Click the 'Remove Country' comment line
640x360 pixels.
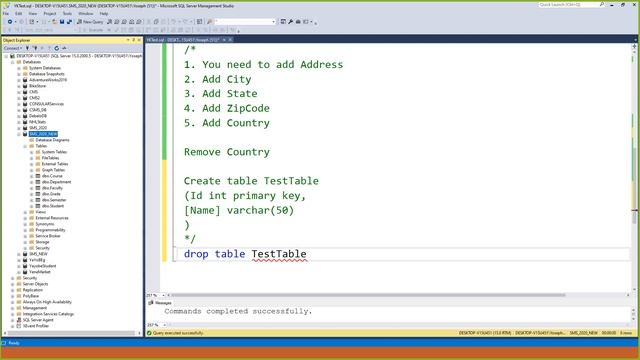(x=227, y=152)
